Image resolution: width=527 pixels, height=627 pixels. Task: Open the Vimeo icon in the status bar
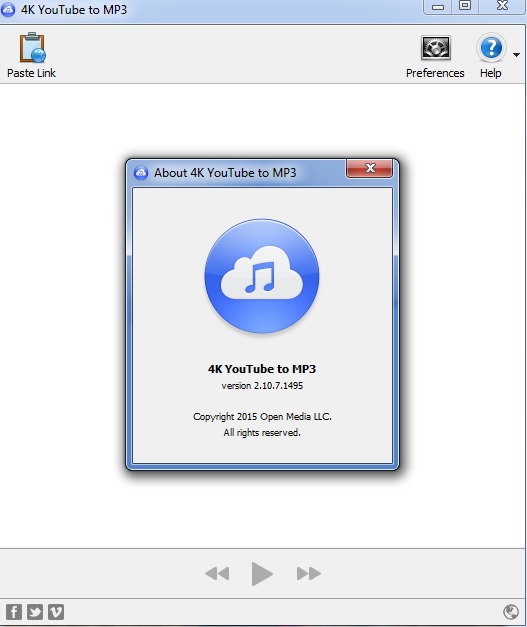tap(56, 612)
